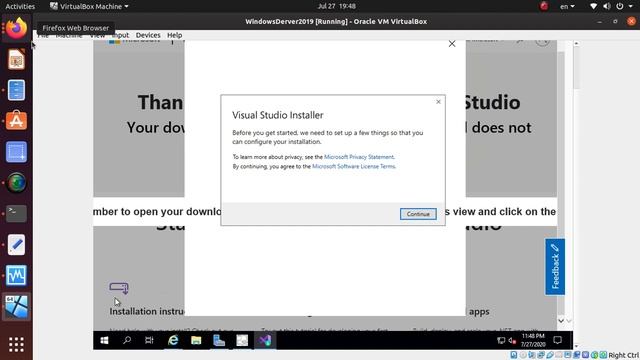Open File Explorer from the taskbar
This screenshot has width=640, height=360.
pos(196,340)
